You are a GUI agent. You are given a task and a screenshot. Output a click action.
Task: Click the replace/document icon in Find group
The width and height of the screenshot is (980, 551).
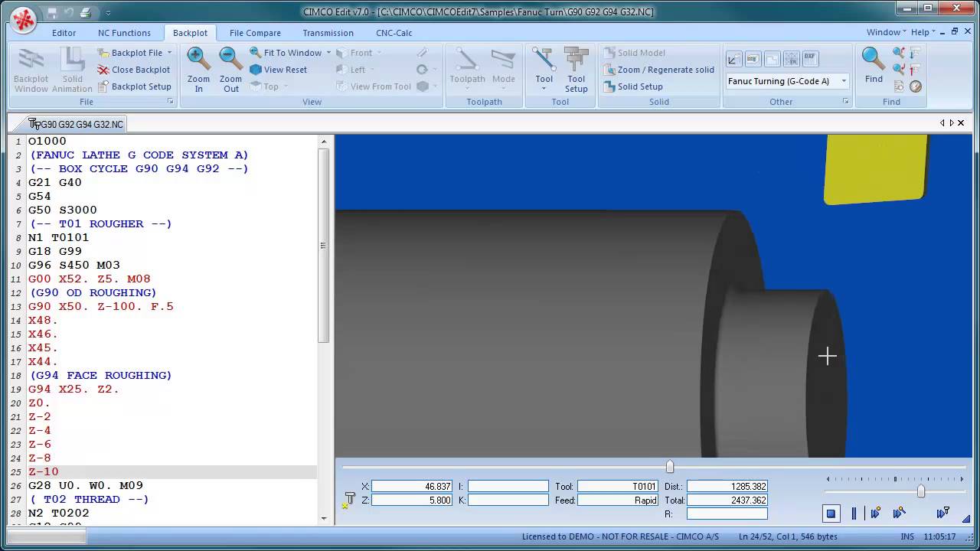pyautogui.click(x=899, y=86)
